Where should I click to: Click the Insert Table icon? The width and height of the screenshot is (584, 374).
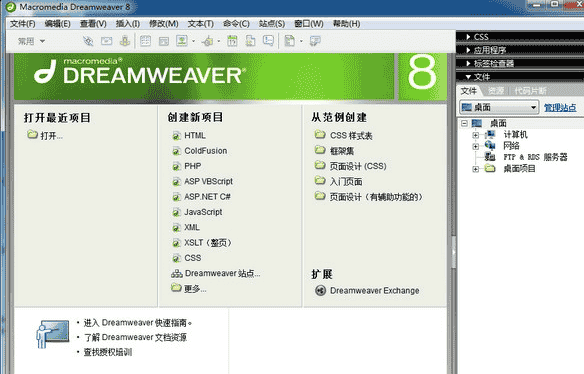145,41
